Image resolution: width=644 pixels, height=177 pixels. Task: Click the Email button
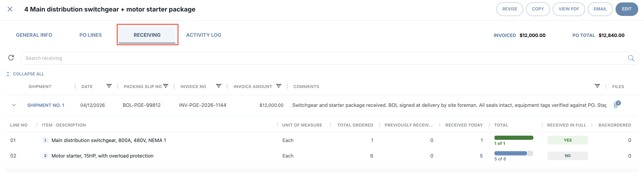click(600, 9)
